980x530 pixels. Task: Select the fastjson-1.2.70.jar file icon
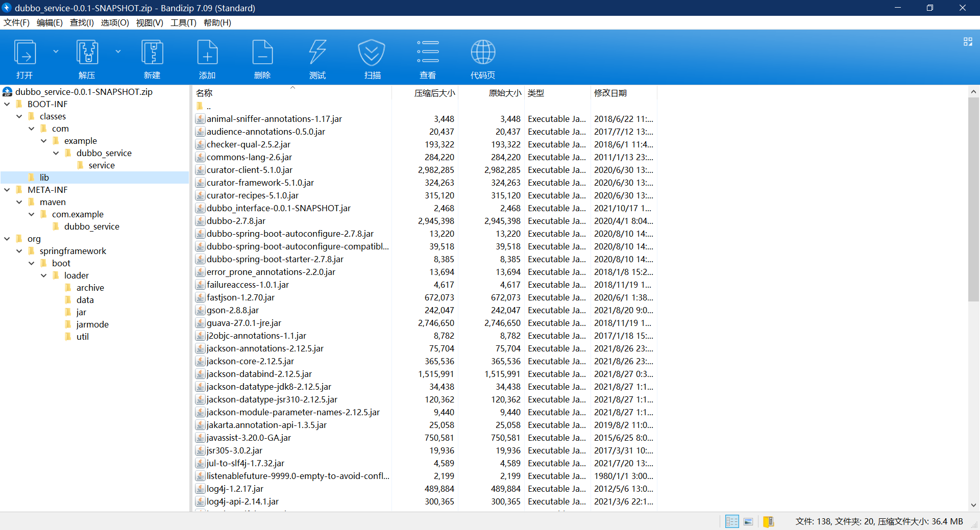201,297
